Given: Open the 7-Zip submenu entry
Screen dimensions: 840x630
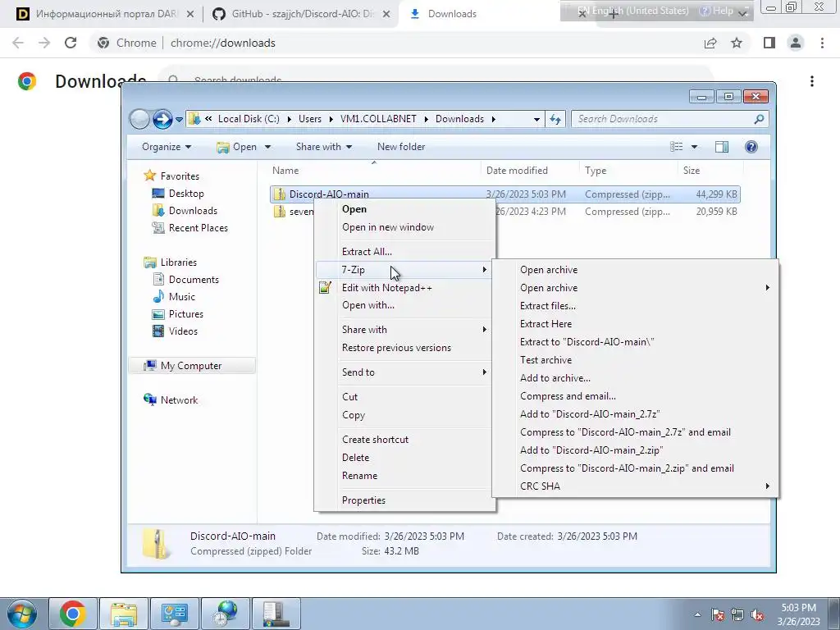Looking at the screenshot, I should pos(404,269).
